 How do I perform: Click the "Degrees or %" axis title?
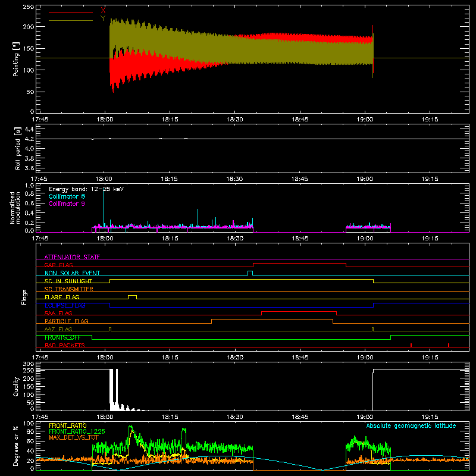[x=16, y=446]
